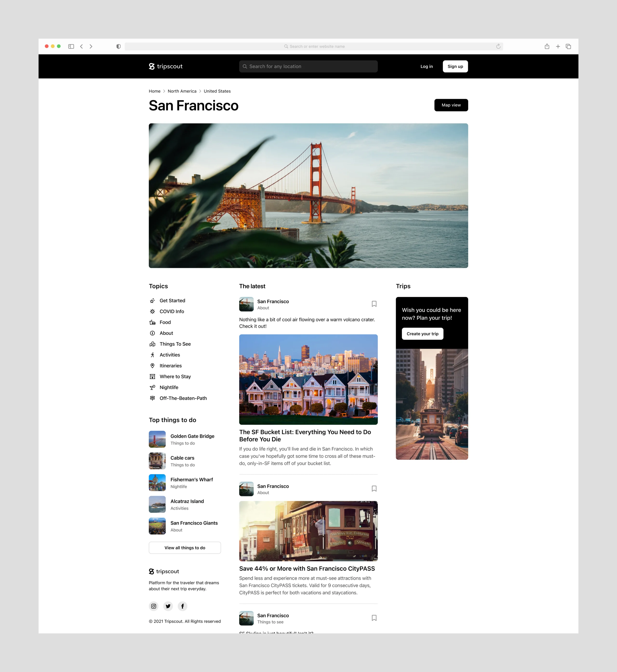Open the Facebook social icon
This screenshot has width=617, height=672.
[x=182, y=606]
